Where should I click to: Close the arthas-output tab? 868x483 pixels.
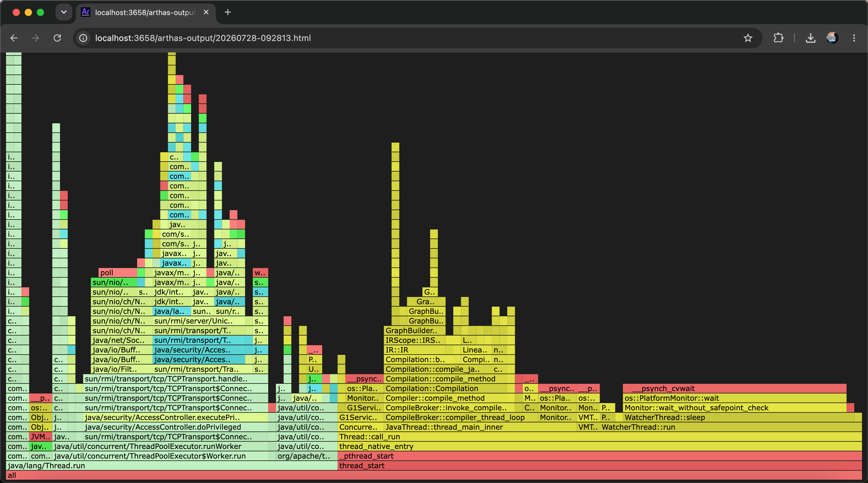(206, 12)
